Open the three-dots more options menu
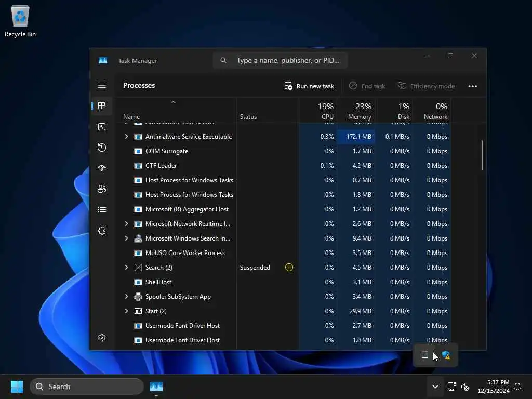The width and height of the screenshot is (532, 399). 473,86
